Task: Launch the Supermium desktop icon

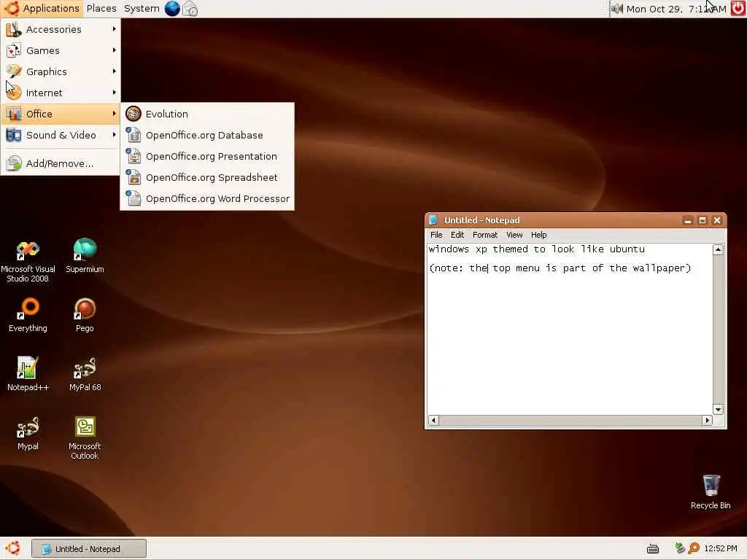Action: click(85, 256)
